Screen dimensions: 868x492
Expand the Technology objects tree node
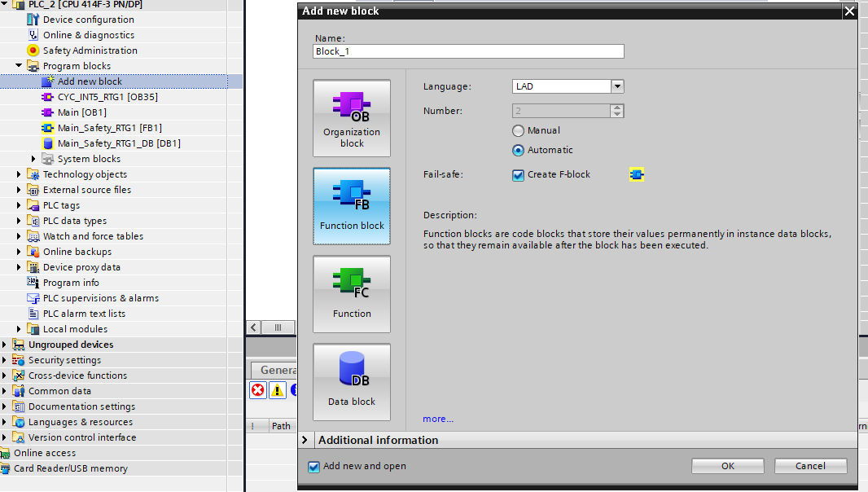point(20,174)
